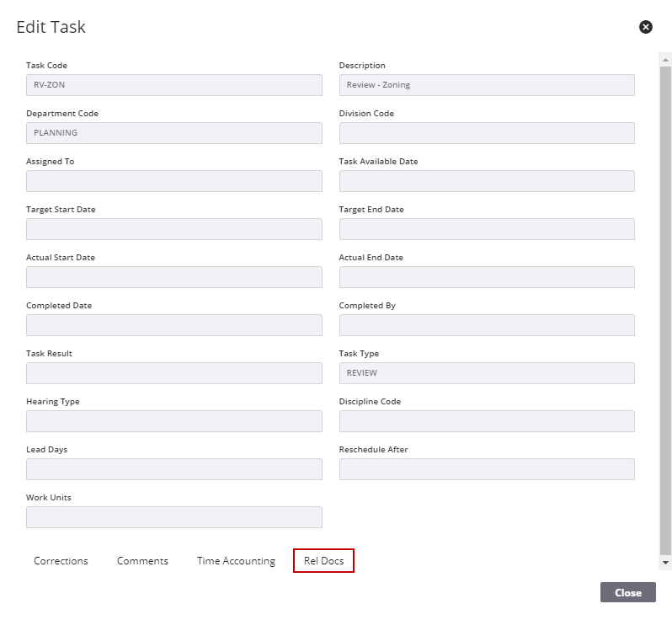Select the Task Result field
Screen dimensions: 672x620
(173, 373)
